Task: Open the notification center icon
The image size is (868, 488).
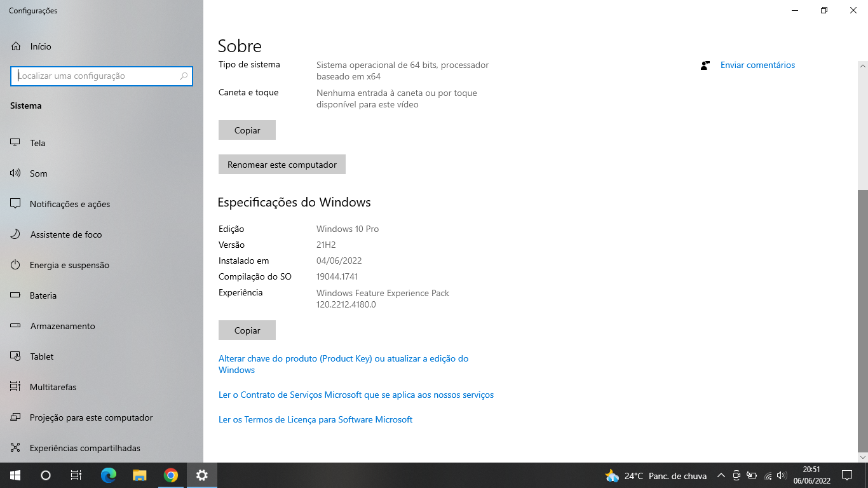Action: (846, 475)
